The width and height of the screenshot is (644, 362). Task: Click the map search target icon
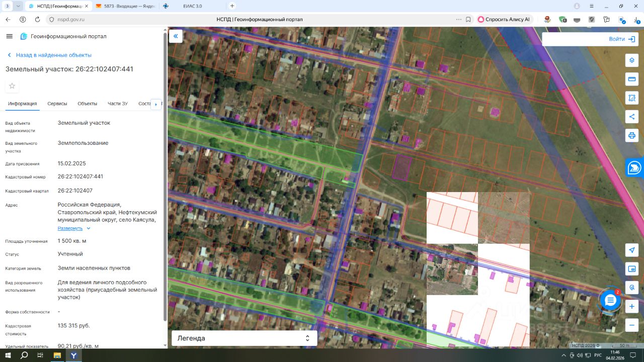(x=632, y=288)
